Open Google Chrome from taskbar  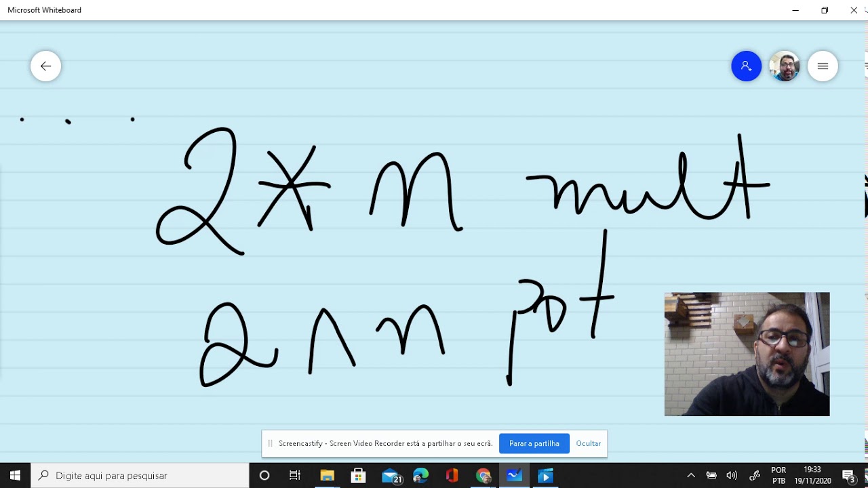tap(484, 475)
